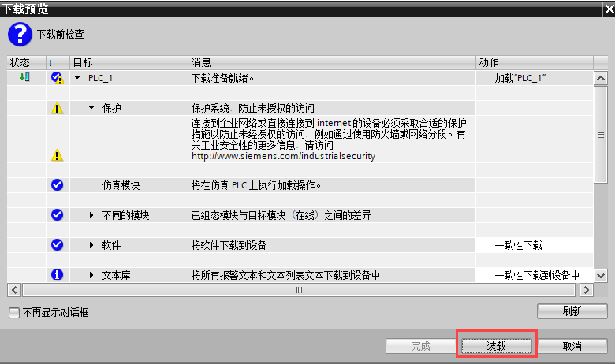Image resolution: width=615 pixels, height=364 pixels.
Task: Enable the 不再显示对话框 checkbox
Action: coord(14,313)
